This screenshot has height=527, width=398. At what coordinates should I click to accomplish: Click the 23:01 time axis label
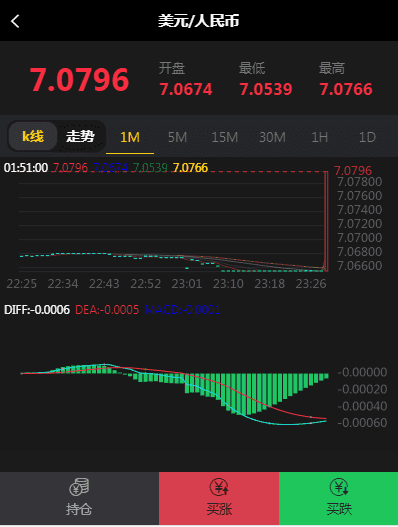187,284
